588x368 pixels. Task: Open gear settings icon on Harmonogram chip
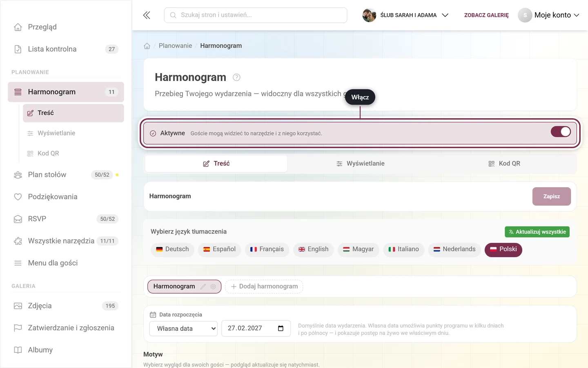click(x=213, y=287)
